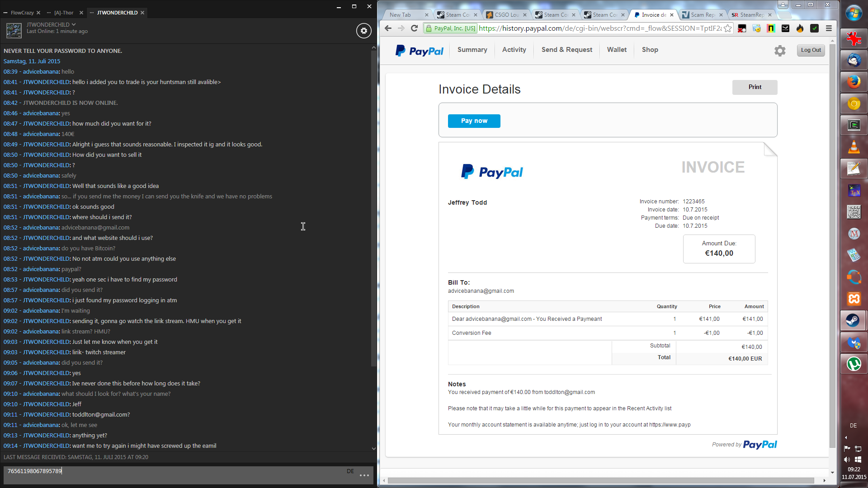The image size is (868, 488).
Task: Open the chat options ellipsis menu
Action: click(x=364, y=475)
